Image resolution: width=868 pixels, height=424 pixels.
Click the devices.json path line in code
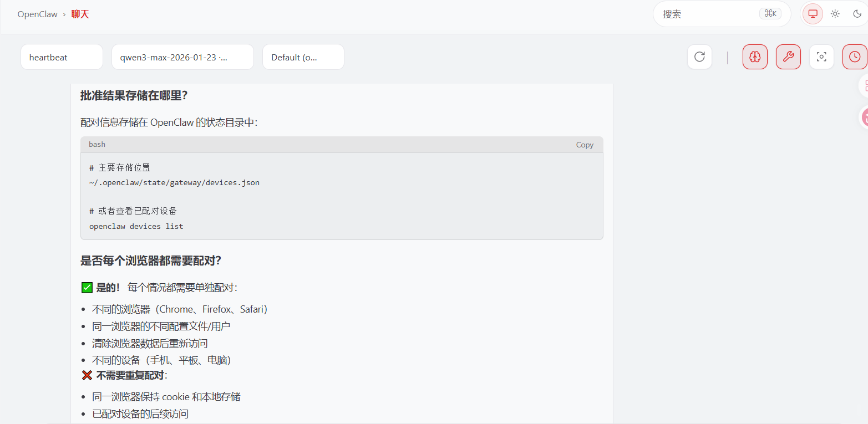coord(174,182)
